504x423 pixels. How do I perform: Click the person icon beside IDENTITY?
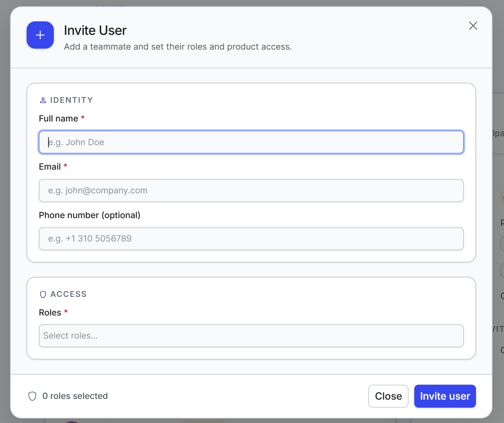pyautogui.click(x=43, y=100)
